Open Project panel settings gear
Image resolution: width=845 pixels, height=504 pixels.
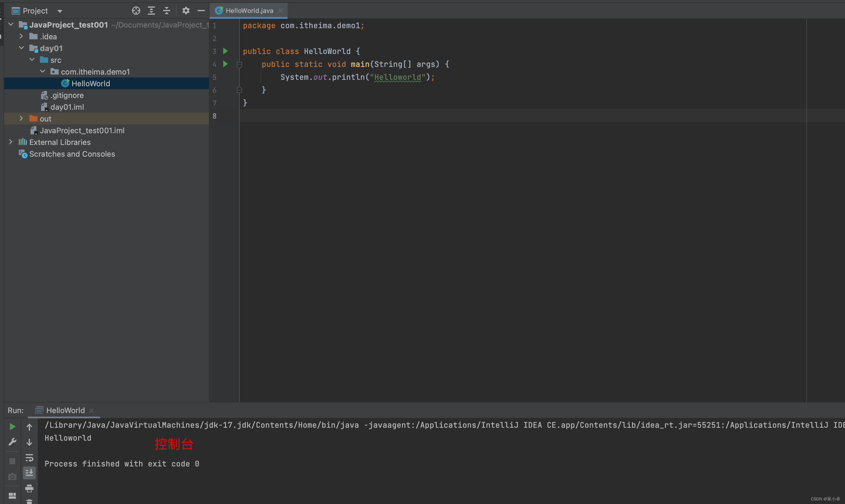coord(186,11)
